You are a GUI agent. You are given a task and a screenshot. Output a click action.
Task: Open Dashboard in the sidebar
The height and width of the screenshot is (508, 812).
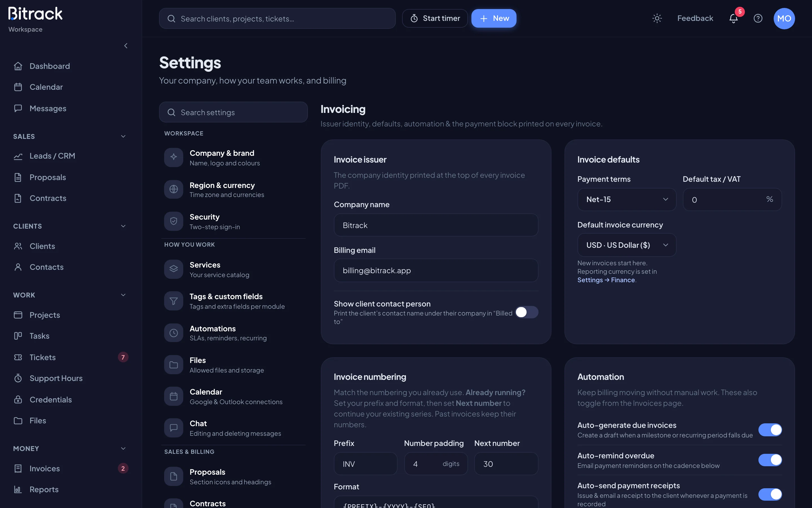[x=71, y=66]
